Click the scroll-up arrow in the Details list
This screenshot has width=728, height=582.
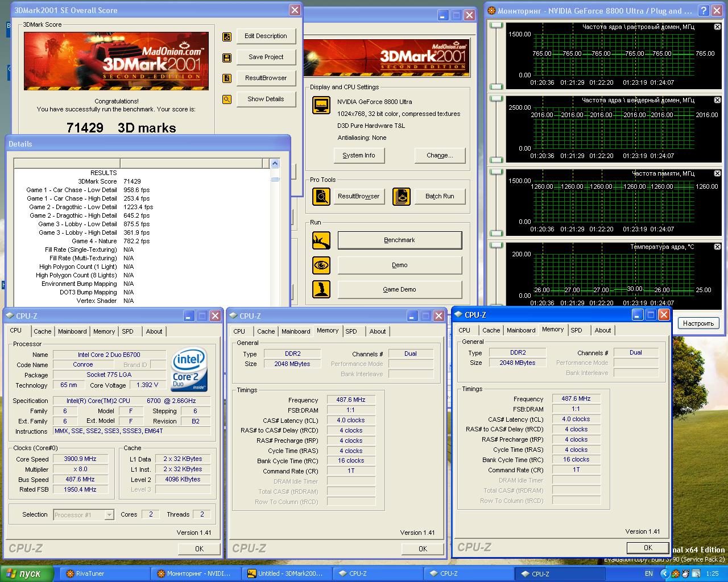(275, 164)
